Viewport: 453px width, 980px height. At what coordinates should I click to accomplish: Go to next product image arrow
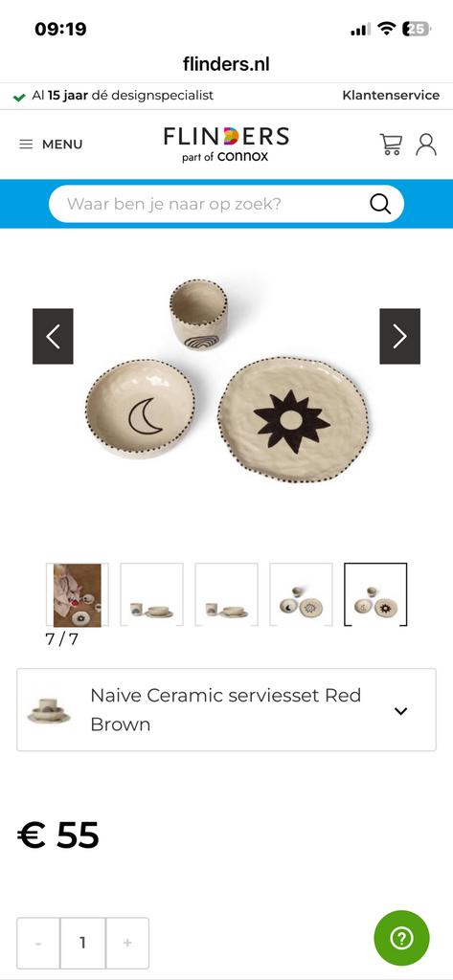[399, 336]
